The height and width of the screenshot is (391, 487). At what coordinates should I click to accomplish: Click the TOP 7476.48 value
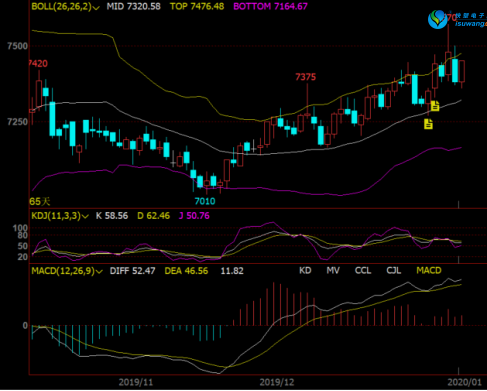point(197,6)
